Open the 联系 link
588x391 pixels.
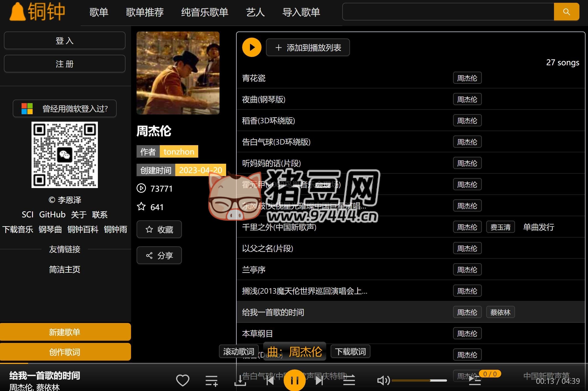(x=100, y=215)
